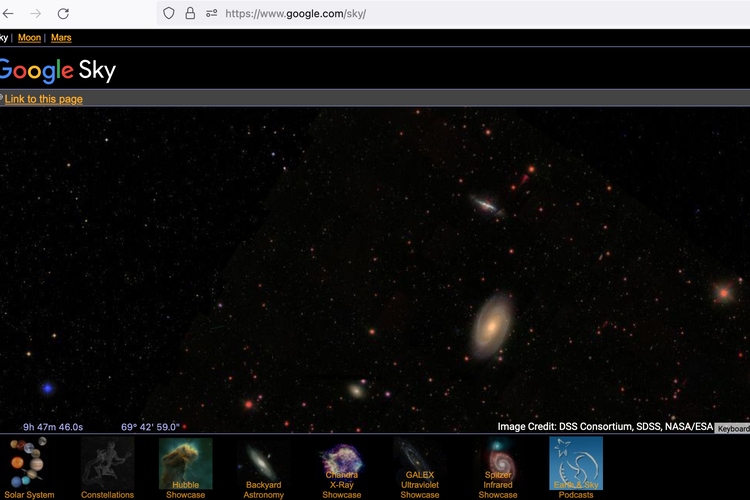Viewport: 750px width, 500px height.
Task: Switch to the Mars view
Action: coord(61,38)
